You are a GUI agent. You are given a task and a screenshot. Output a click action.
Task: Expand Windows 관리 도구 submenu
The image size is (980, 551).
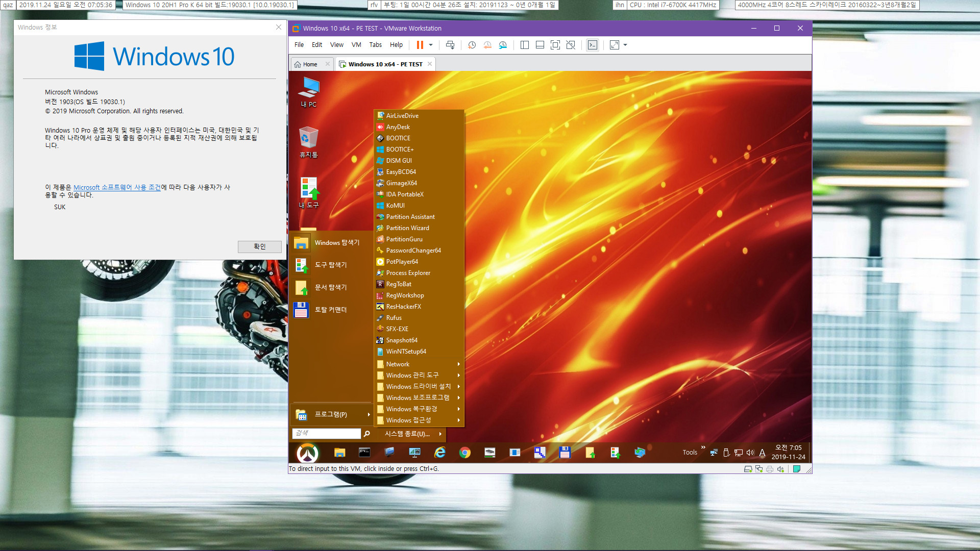pyautogui.click(x=419, y=375)
